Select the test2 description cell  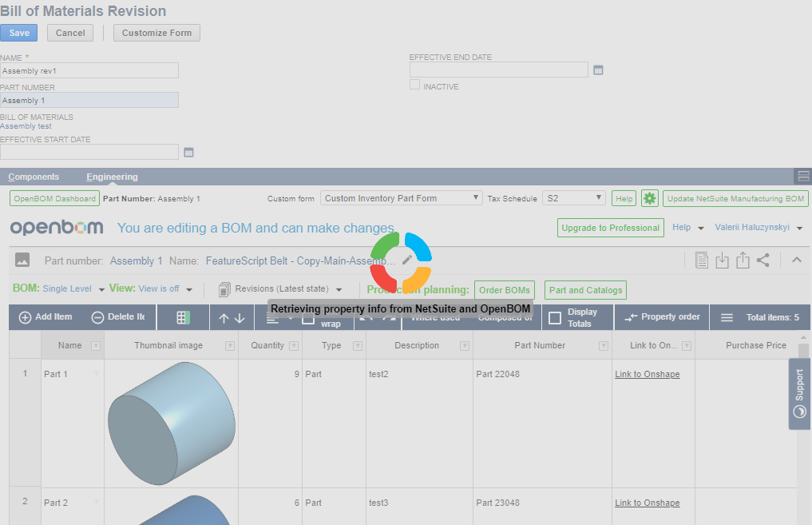click(419, 423)
